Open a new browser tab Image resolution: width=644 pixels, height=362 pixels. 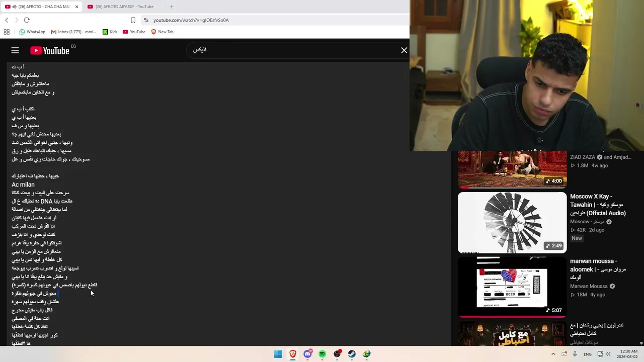[172, 7]
